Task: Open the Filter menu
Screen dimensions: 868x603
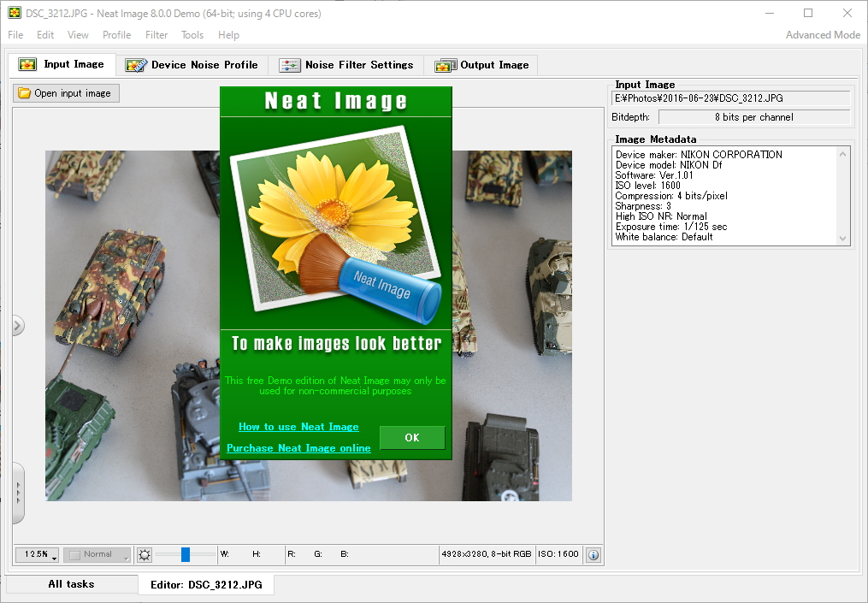Action: coord(156,35)
